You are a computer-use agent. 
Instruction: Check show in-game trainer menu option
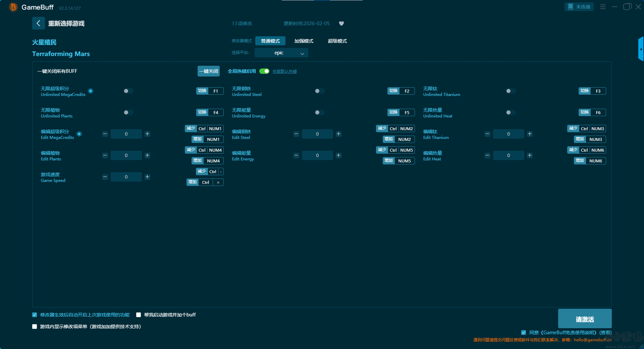tap(35, 327)
